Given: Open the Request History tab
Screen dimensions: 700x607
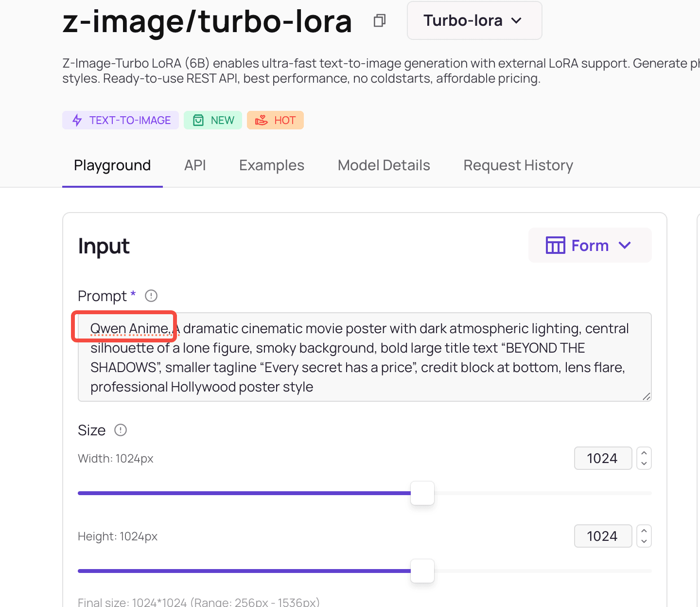Looking at the screenshot, I should pyautogui.click(x=518, y=165).
